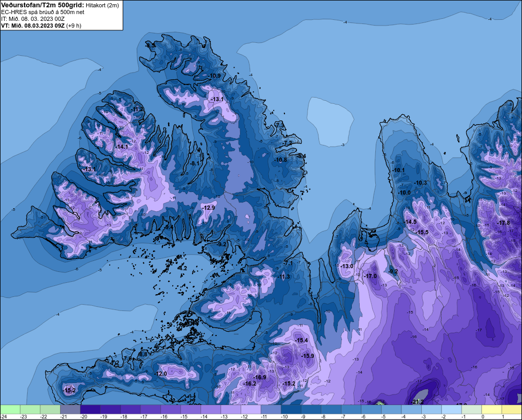
Task: Select the -13.0 temperature value
Action: click(x=347, y=266)
